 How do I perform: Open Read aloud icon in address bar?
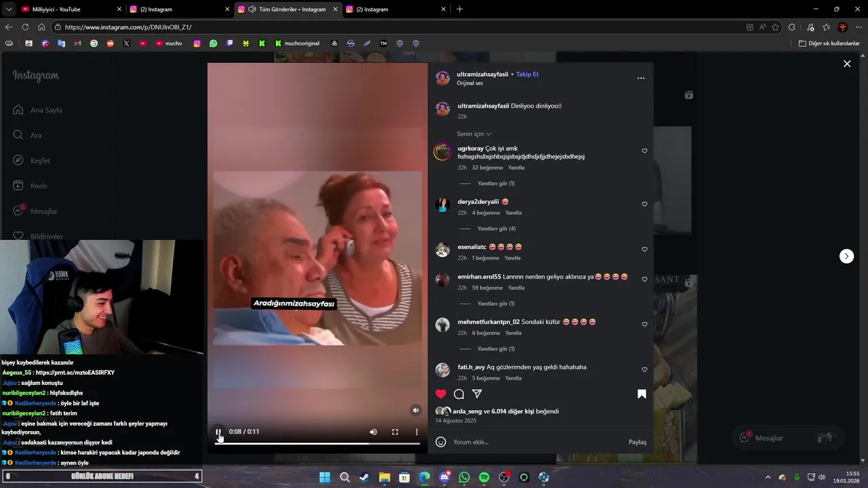pos(763,27)
